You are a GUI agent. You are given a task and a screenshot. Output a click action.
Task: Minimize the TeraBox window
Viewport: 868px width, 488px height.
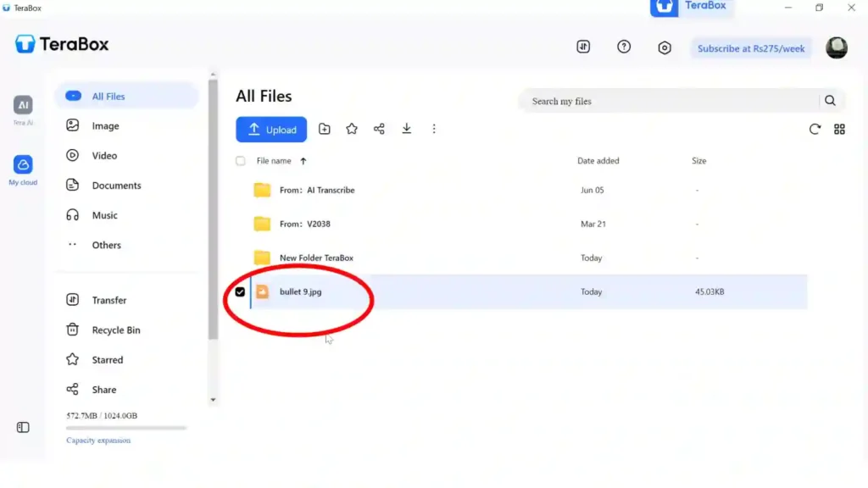pos(787,8)
